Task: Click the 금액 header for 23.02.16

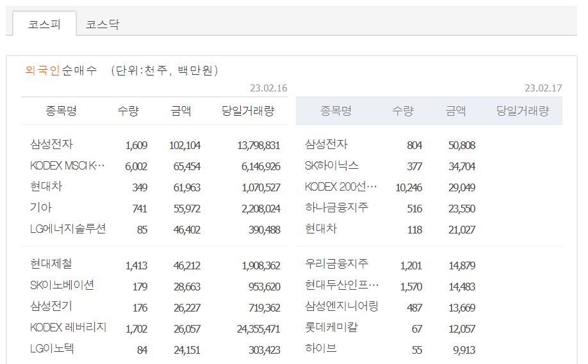Action: (x=181, y=111)
